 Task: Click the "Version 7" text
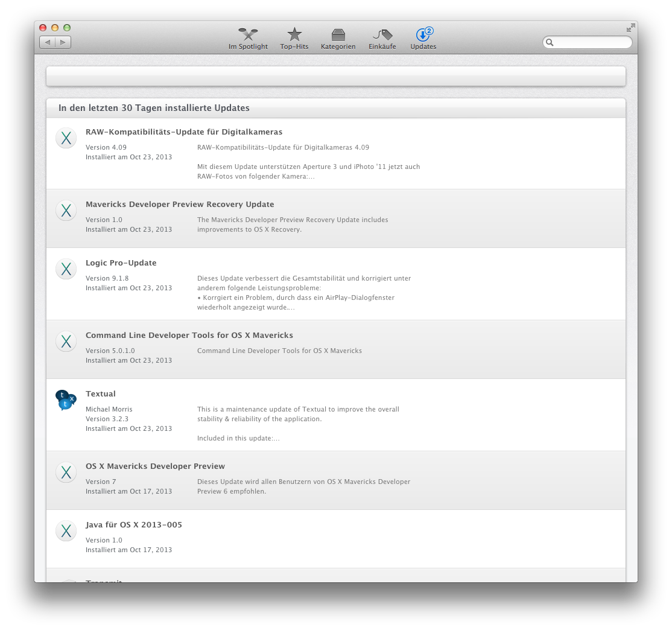(101, 482)
